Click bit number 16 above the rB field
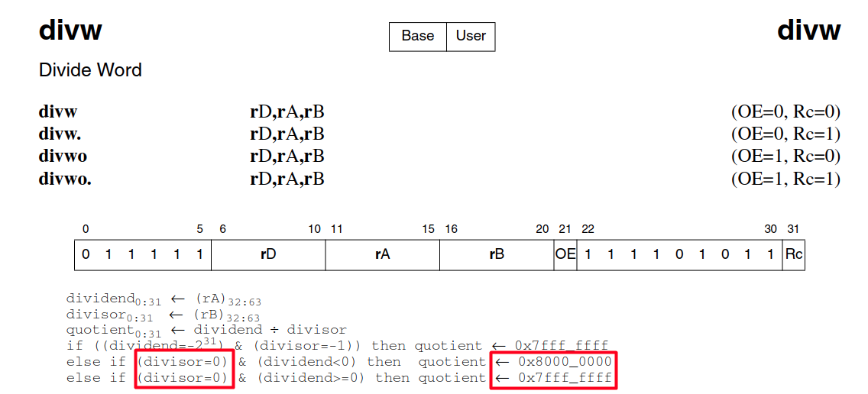 [x=451, y=229]
